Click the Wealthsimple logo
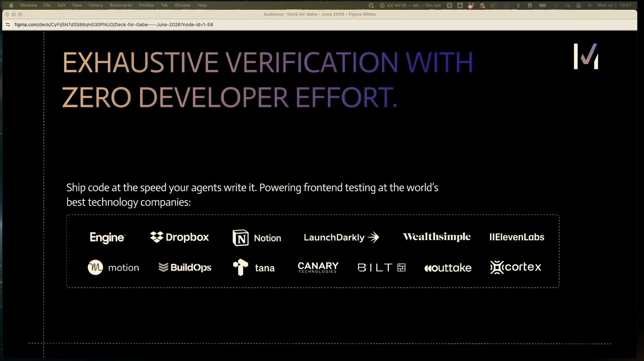Screen dimensions: 644x361 pos(436,237)
